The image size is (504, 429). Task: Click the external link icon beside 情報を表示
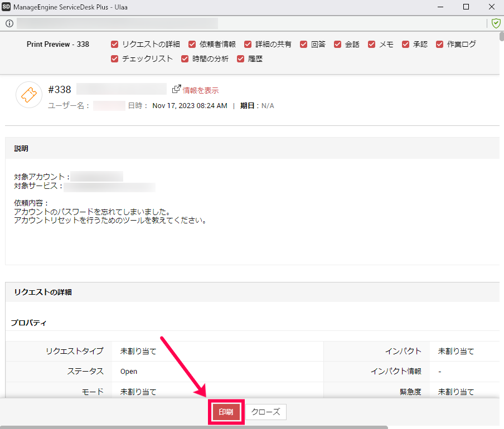(x=177, y=89)
